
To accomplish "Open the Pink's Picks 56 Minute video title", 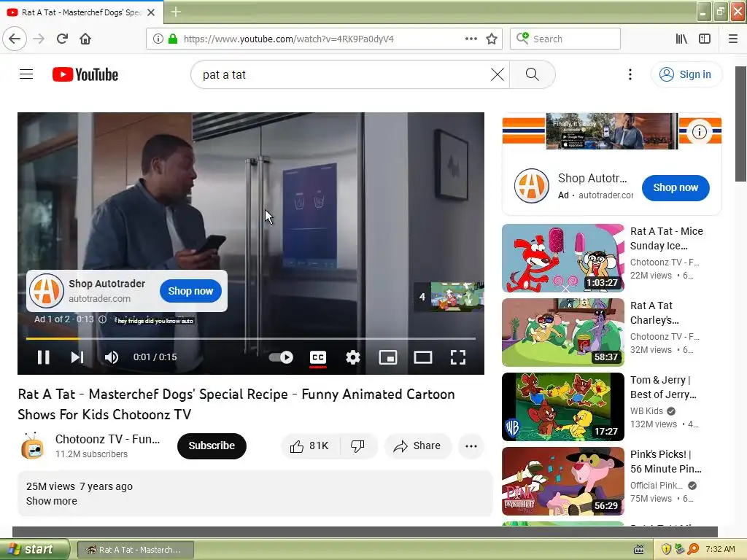I will point(665,462).
